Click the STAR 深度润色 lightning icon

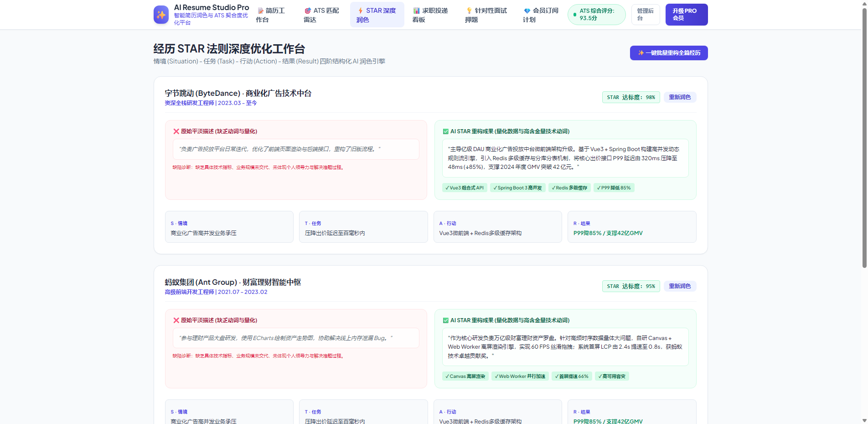[x=361, y=10]
